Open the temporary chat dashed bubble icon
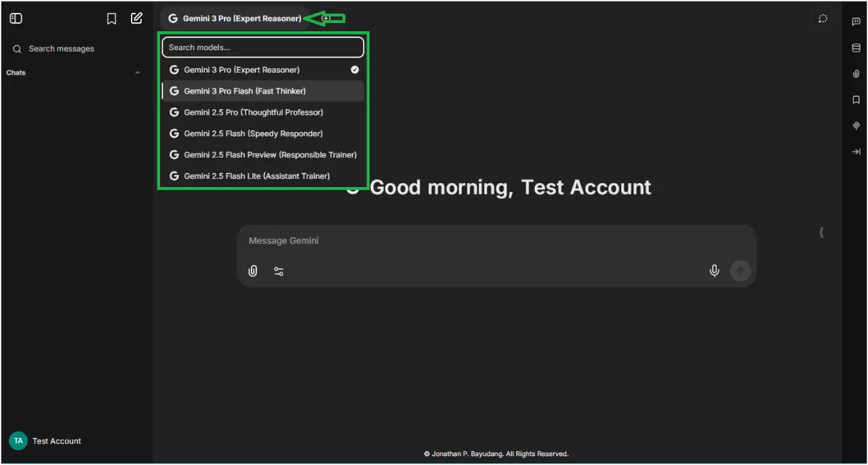Screen dimensions: 868x465 pyautogui.click(x=823, y=19)
